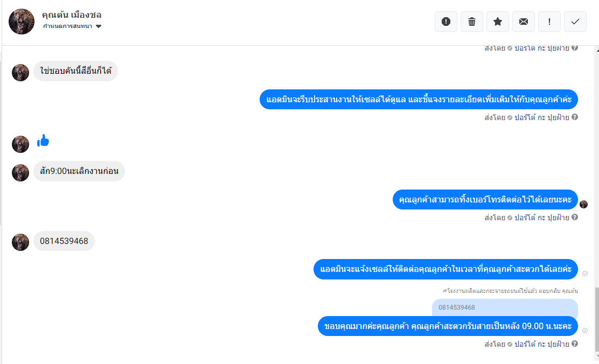Click the ใช่ชอบคันนี้สีอื่นก็ได้ message bubble
This screenshot has width=599, height=364.
[75, 71]
